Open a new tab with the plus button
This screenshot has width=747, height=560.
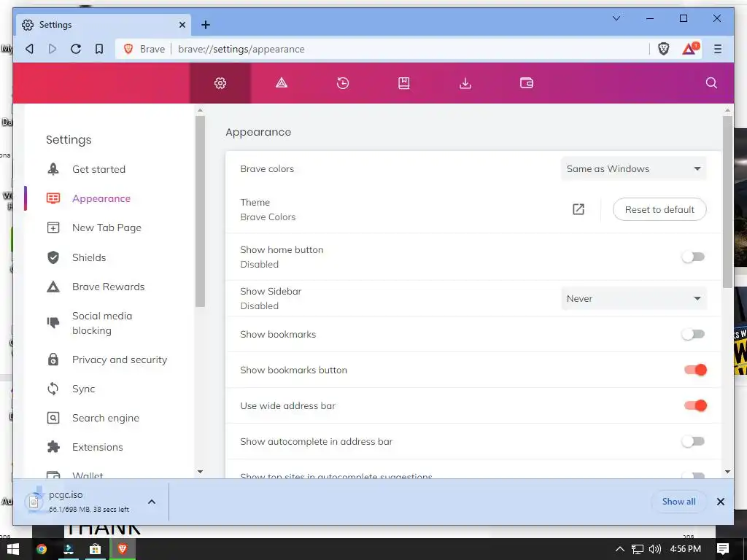point(205,25)
